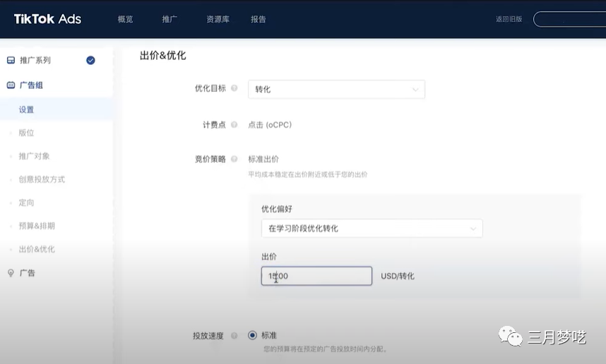Click the 返回旧版 link
606x364 pixels.
pos(509,19)
